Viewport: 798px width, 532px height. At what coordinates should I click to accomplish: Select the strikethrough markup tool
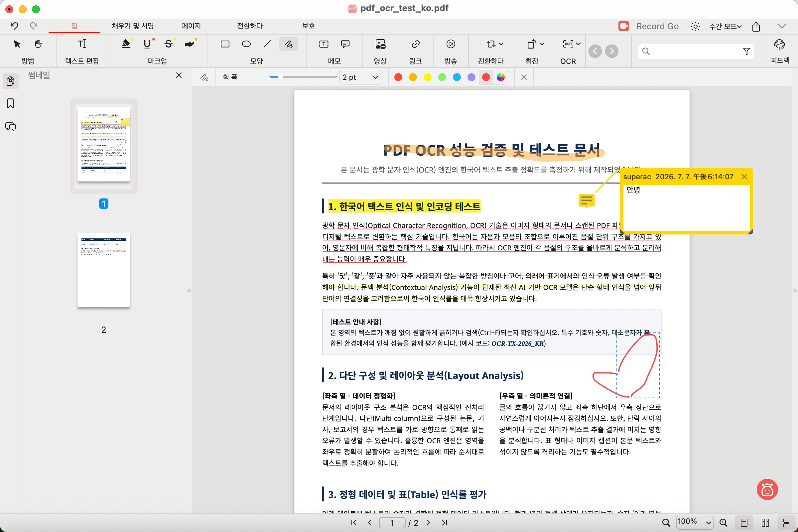(x=169, y=44)
